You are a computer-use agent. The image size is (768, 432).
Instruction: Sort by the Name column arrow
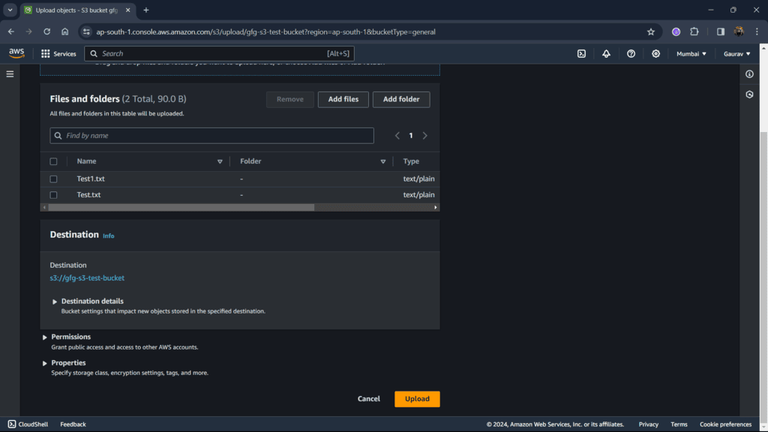219,162
